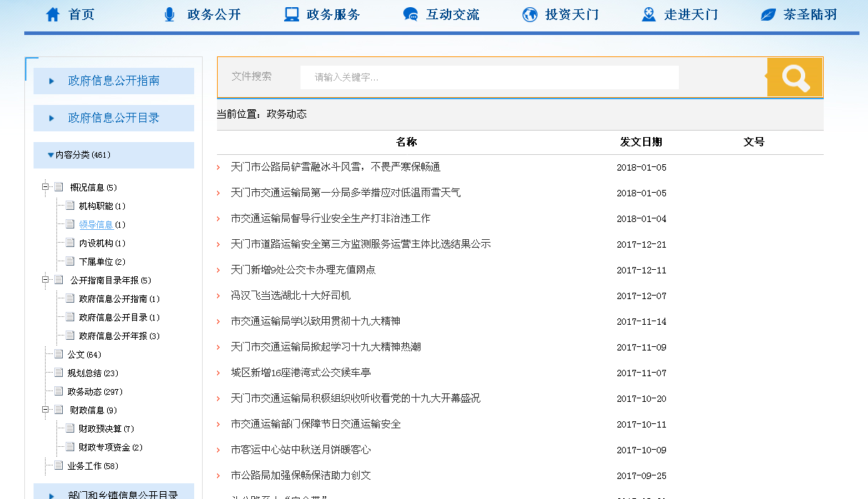Collapse the 财政信息 tree node
Viewport: 868px width, 499px height.
click(x=46, y=410)
